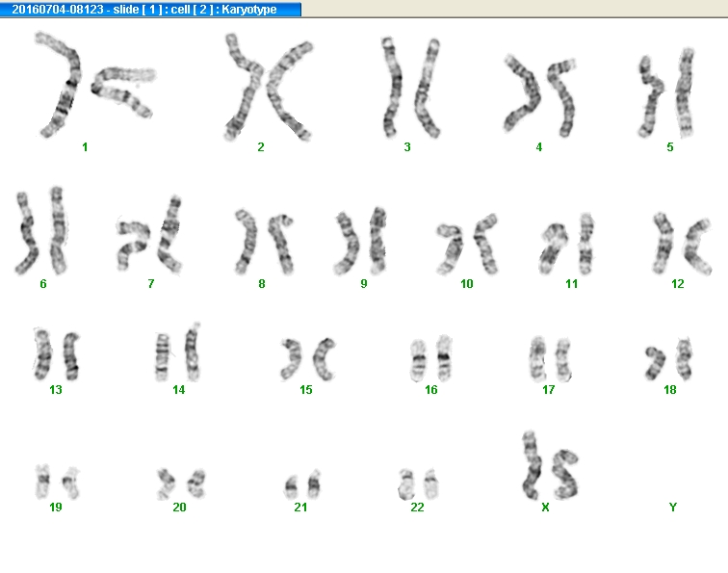The image size is (728, 573).
Task: Click the green label 19
Action: pos(56,508)
